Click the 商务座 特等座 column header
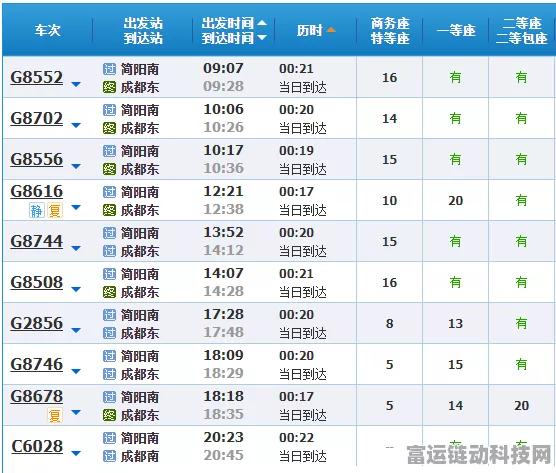The image size is (556, 473). coord(390,30)
